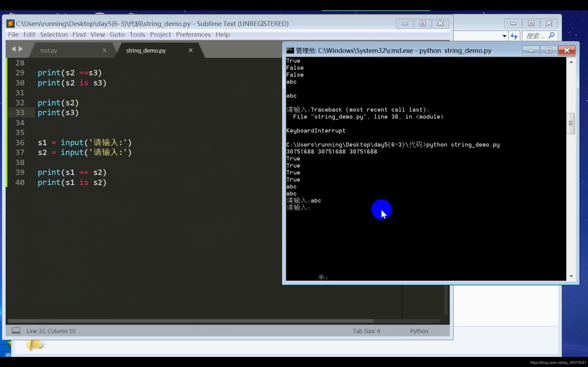This screenshot has height=367, width=588.
Task: Click the tab navigate back arrow
Action: point(13,49)
